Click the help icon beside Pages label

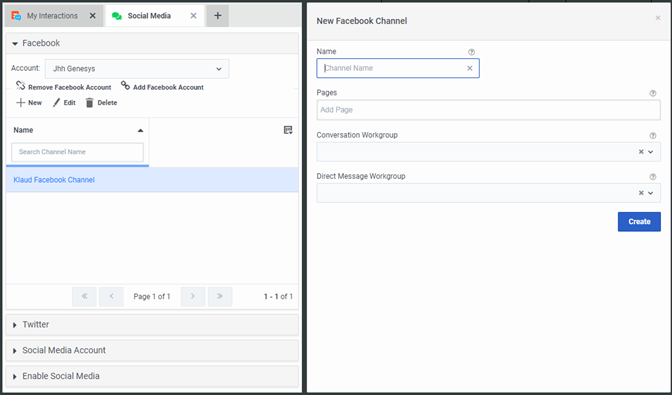(x=653, y=93)
